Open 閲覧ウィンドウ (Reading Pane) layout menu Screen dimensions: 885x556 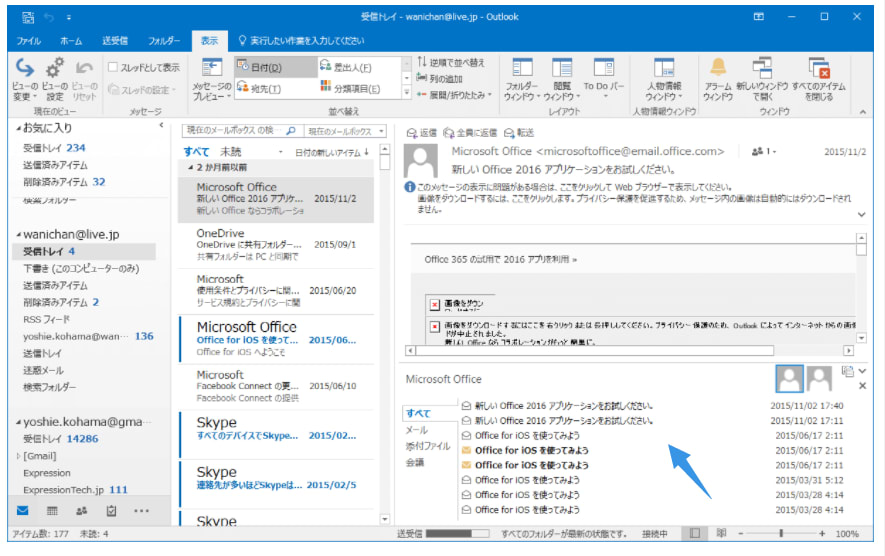point(562,79)
